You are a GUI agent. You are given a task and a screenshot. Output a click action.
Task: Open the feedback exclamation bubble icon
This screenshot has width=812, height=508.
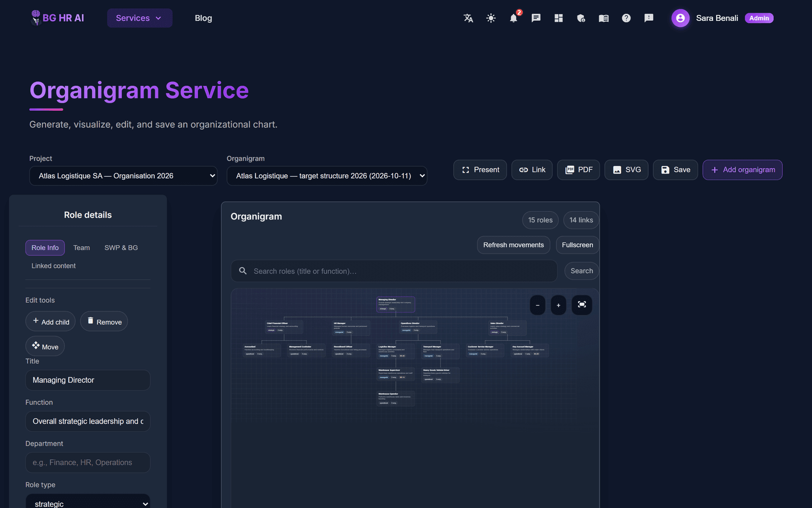649,18
